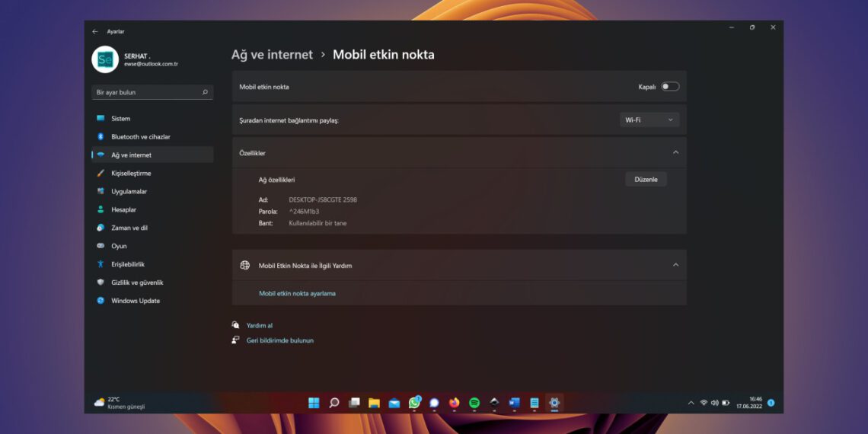The height and width of the screenshot is (434, 868).
Task: Open File Explorer from the taskbar
Action: pos(374,403)
